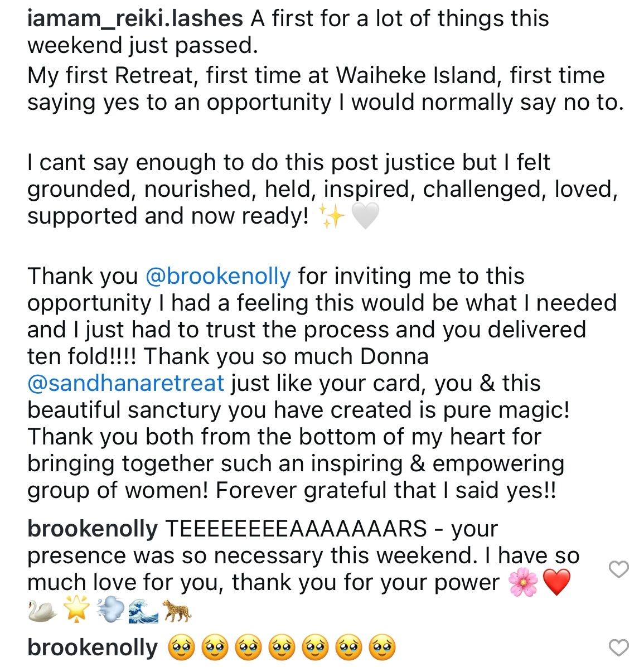The width and height of the screenshot is (644, 667).
Task: Like the TEEEEAAARS comment with the heart
Action: click(618, 569)
